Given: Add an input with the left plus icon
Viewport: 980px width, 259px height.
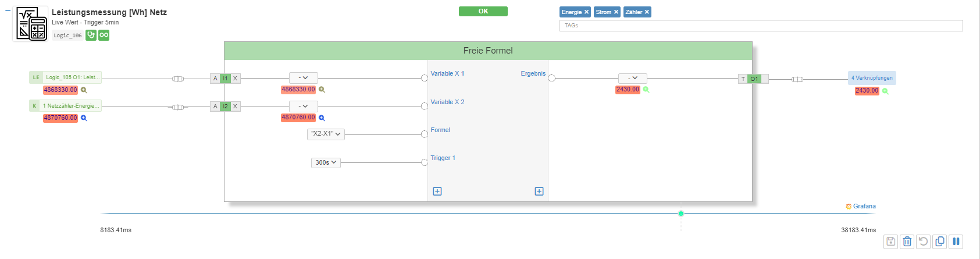Looking at the screenshot, I should click(437, 191).
